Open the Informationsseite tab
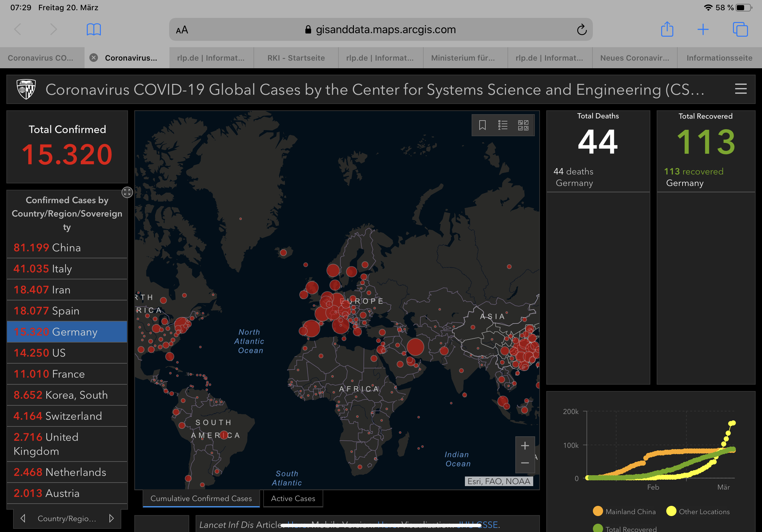 (x=720, y=58)
